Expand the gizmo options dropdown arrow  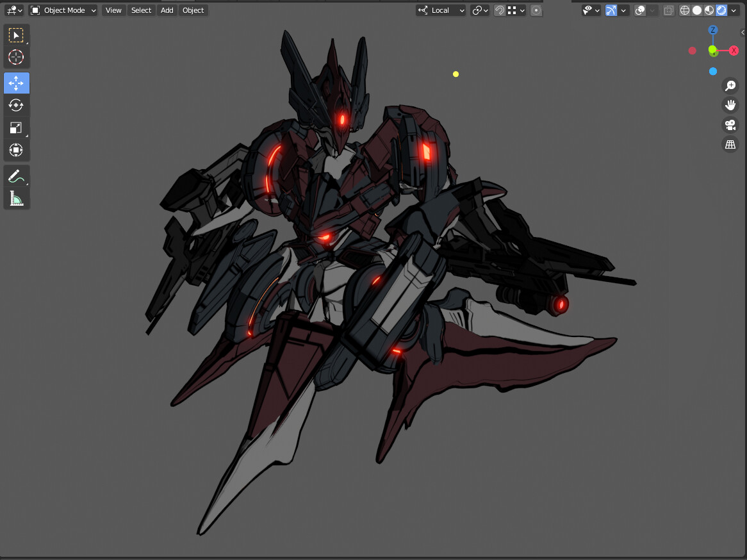click(623, 10)
